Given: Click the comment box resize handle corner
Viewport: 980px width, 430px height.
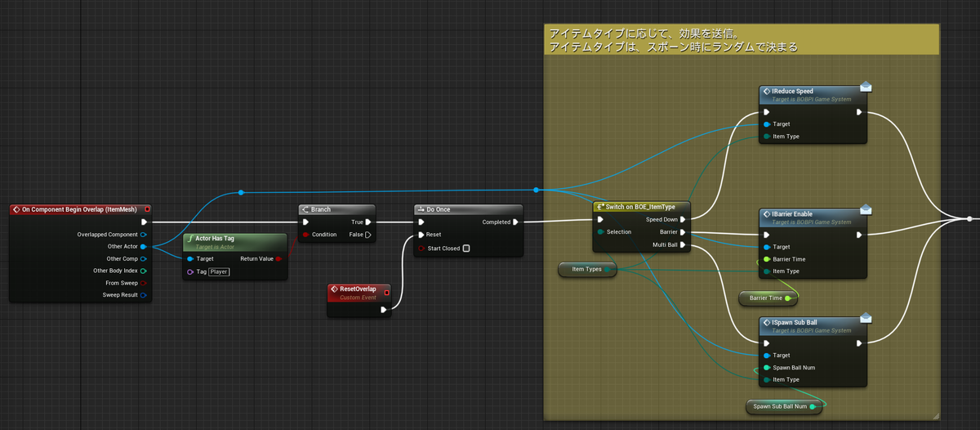Looking at the screenshot, I should coord(935,415).
